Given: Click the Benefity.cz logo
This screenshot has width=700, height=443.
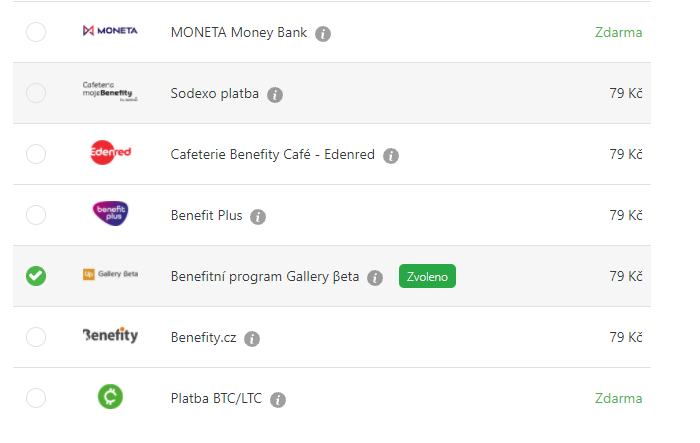Looking at the screenshot, I should coord(110,337).
